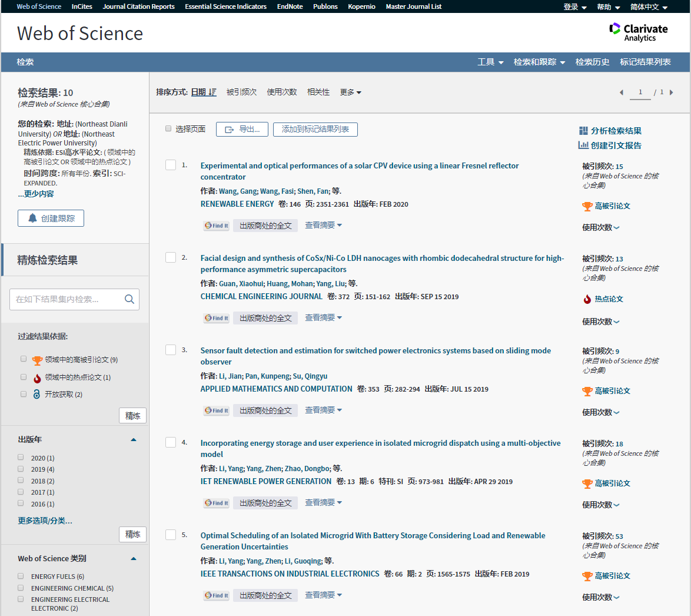Click Find It for IEEE Transactions article
This screenshot has height=616, width=691.
[x=217, y=596]
